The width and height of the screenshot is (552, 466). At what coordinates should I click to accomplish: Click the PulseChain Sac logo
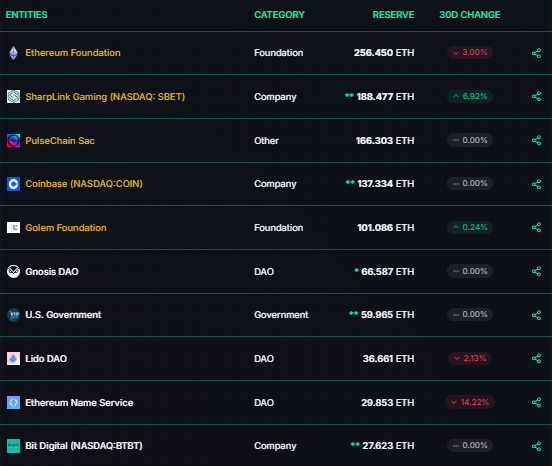pyautogui.click(x=13, y=141)
